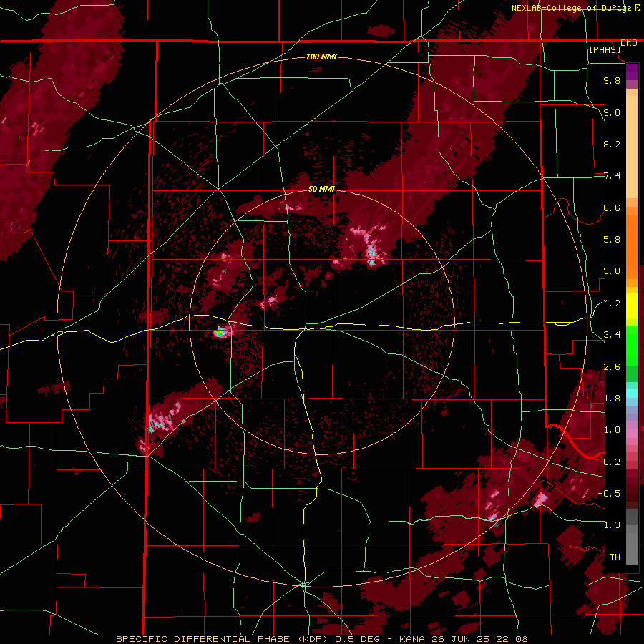Image resolution: width=644 pixels, height=644 pixels.
Task: Click the -1.3 scale value
Action: tap(609, 525)
